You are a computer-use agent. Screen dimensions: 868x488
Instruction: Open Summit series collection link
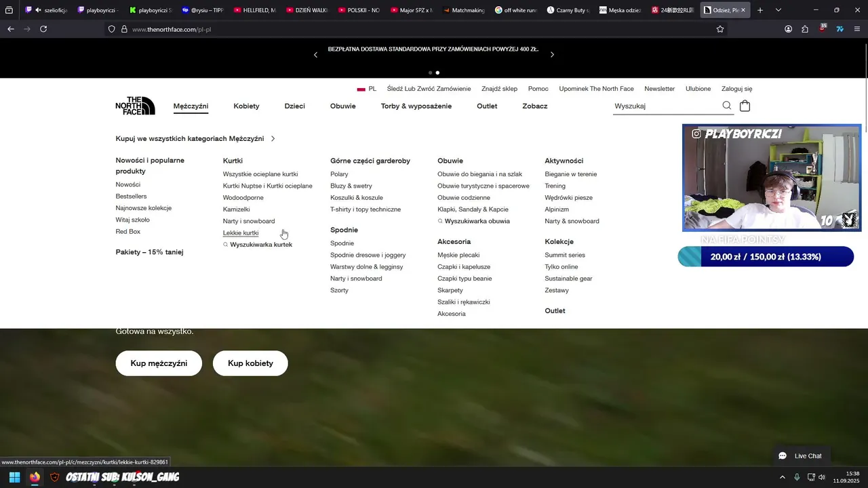565,255
